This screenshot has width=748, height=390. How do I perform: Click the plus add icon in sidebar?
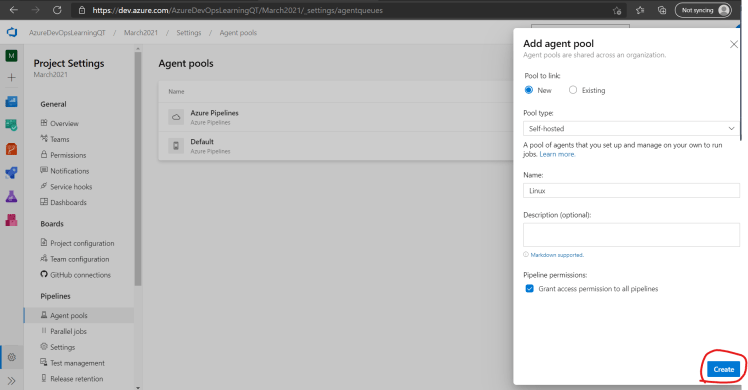pyautogui.click(x=11, y=77)
